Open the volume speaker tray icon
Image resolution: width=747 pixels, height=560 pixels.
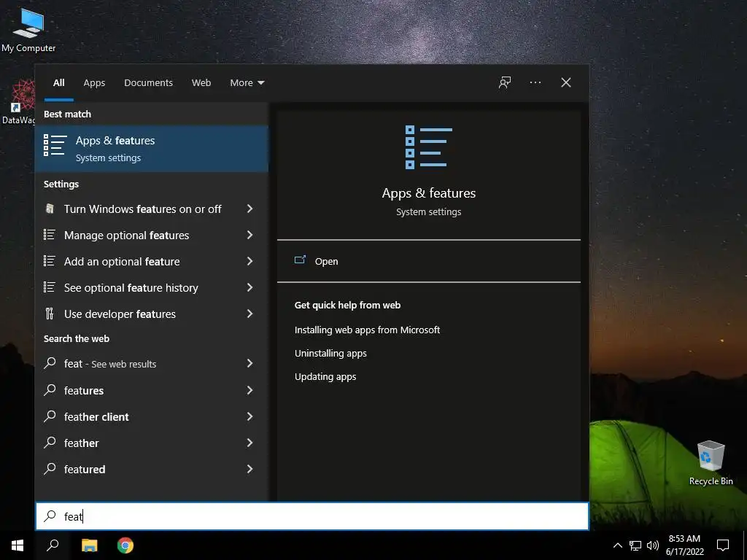652,545
